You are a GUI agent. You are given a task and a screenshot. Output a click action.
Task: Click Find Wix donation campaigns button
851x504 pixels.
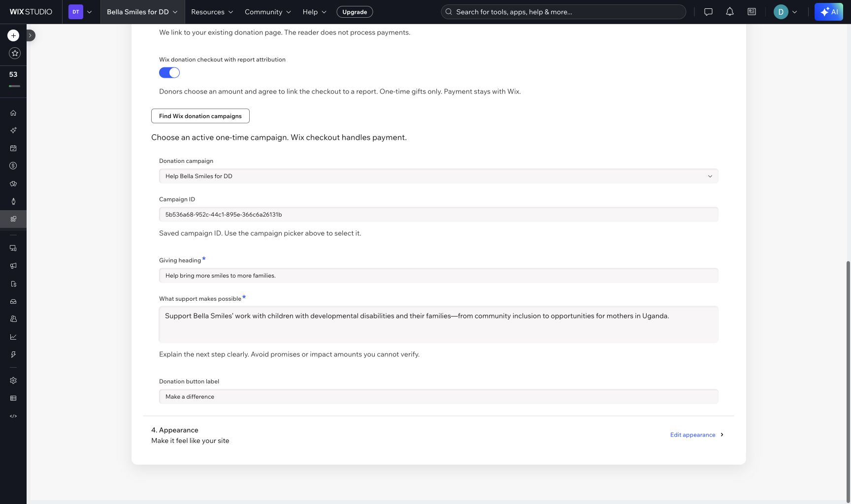(x=200, y=116)
